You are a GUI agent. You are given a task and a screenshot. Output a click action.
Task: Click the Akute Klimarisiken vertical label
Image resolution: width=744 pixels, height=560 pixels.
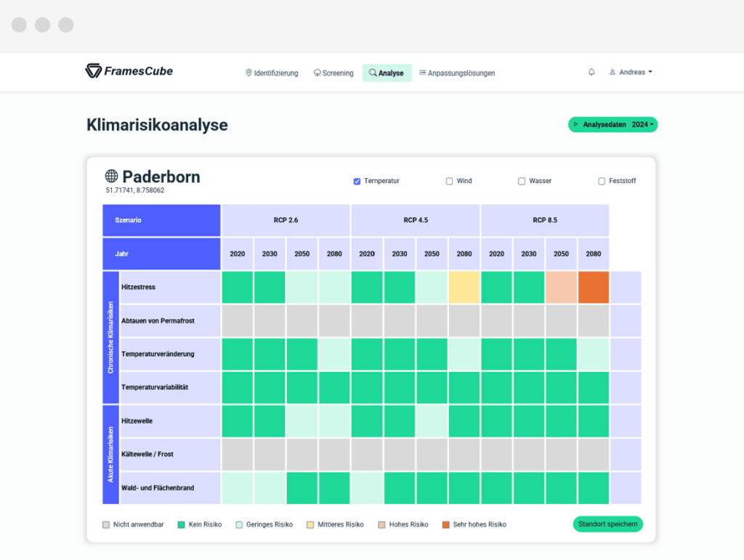coord(110,455)
